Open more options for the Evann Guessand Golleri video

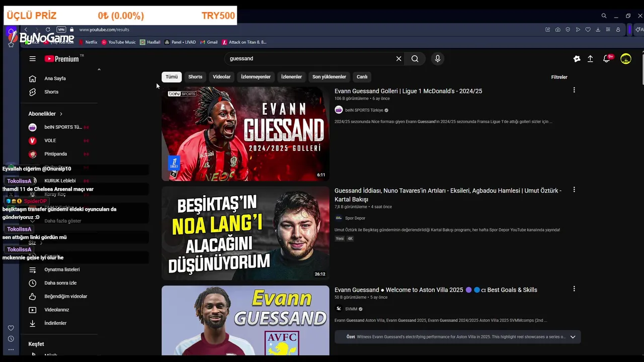pyautogui.click(x=574, y=90)
